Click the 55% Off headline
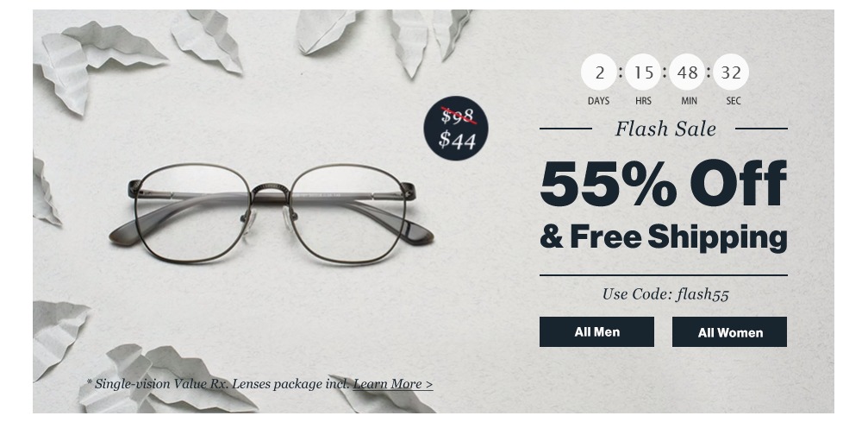 [x=663, y=184]
